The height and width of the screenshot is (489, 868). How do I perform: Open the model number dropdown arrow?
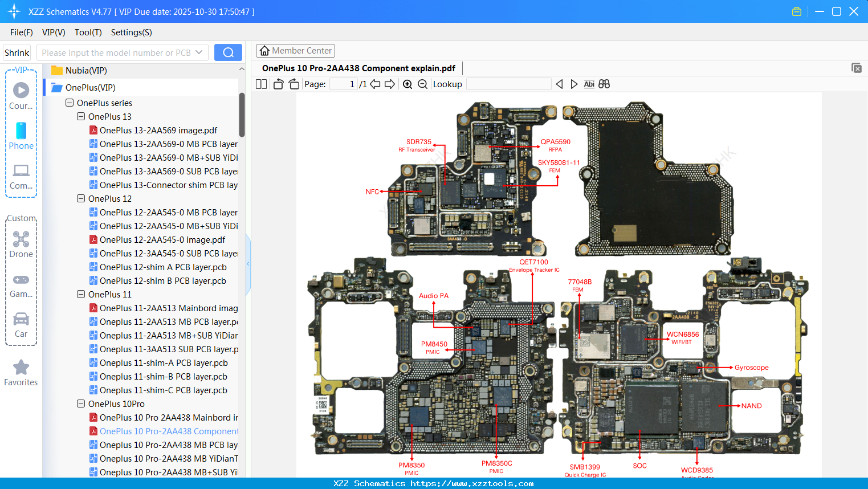(x=199, y=52)
